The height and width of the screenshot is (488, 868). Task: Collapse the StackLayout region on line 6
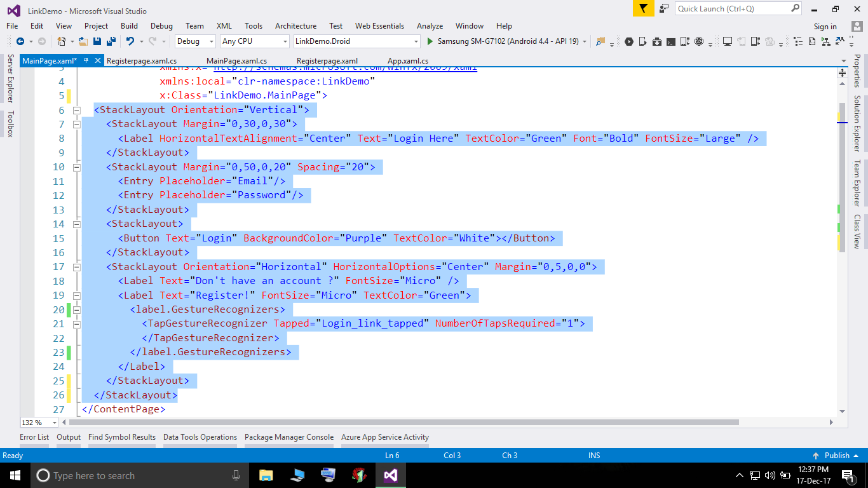(76, 109)
